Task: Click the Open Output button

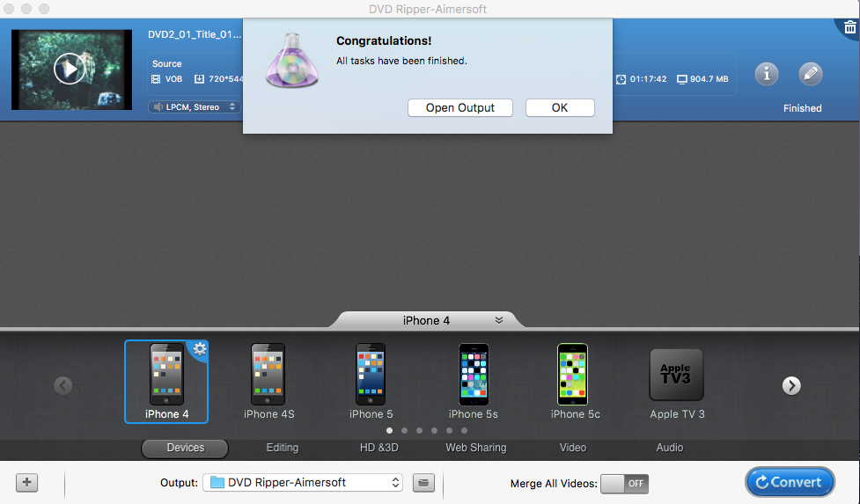Action: coord(460,108)
